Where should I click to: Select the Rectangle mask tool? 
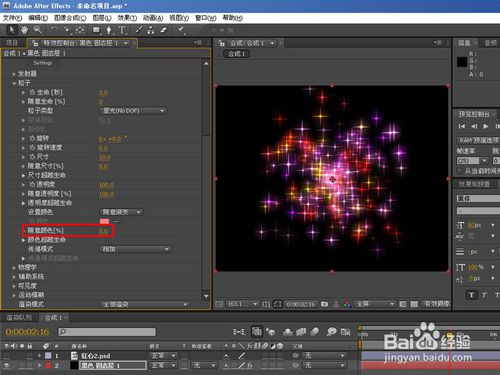[96, 30]
